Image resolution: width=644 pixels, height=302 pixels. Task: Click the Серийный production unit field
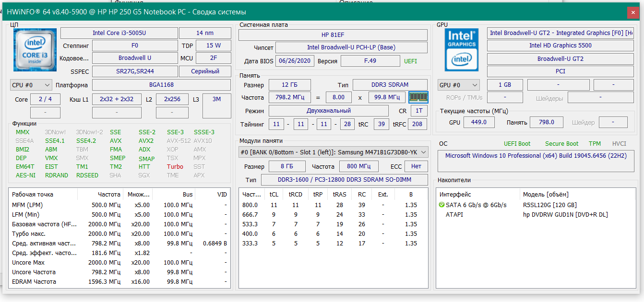point(205,71)
